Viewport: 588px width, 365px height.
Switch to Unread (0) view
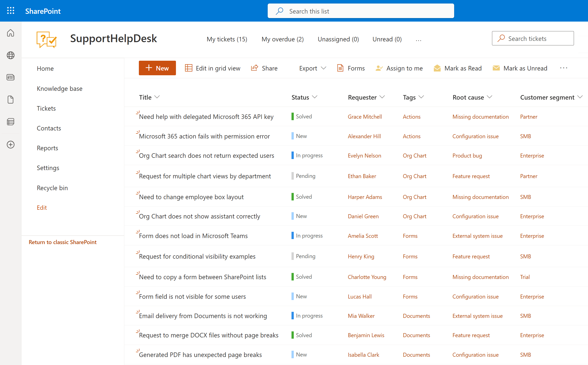point(387,39)
